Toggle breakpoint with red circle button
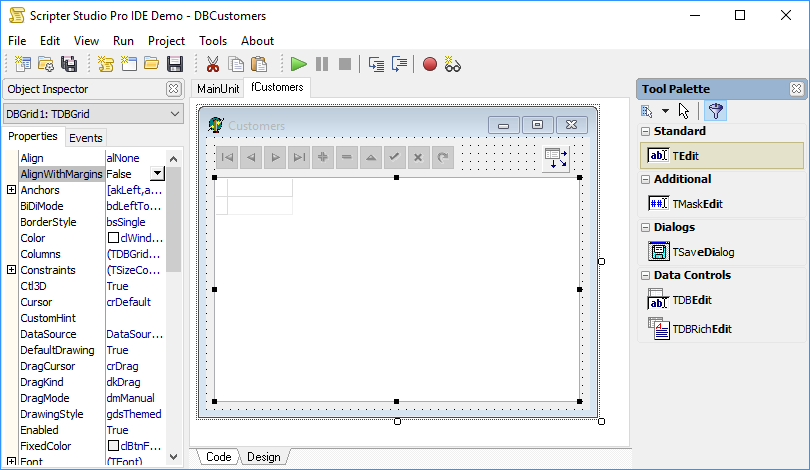Screen dimensions: 810x470 [430, 64]
